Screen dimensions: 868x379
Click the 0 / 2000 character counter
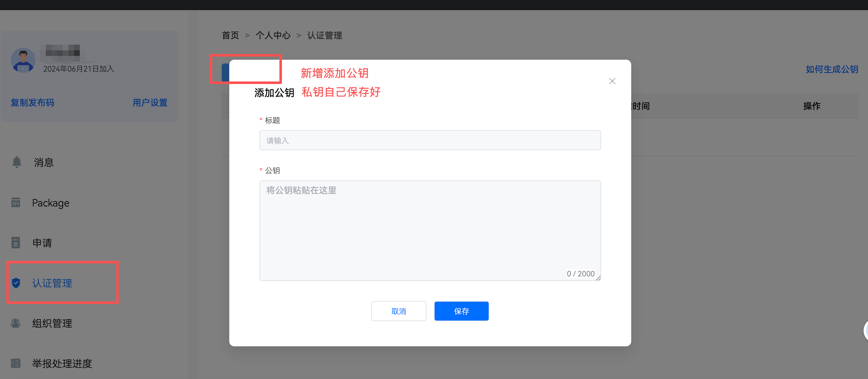pos(581,273)
